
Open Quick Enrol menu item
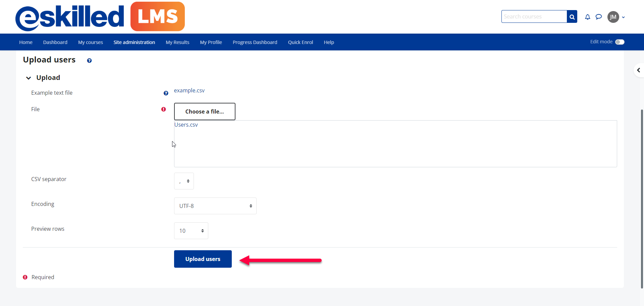coord(301,42)
